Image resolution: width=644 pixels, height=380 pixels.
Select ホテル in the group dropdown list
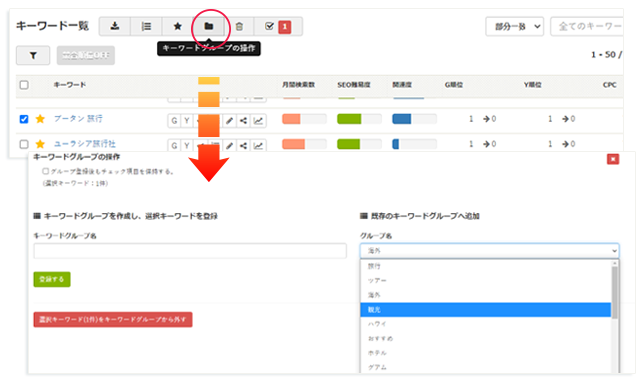click(x=486, y=353)
